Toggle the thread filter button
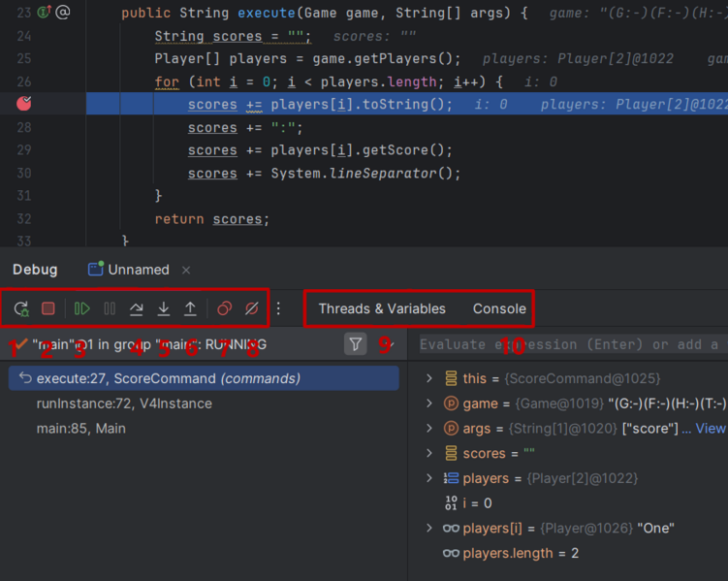This screenshot has height=581, width=728. (x=356, y=343)
